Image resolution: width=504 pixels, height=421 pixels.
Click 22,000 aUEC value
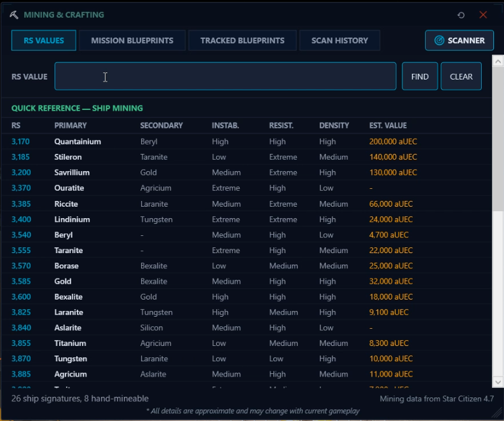pos(391,250)
